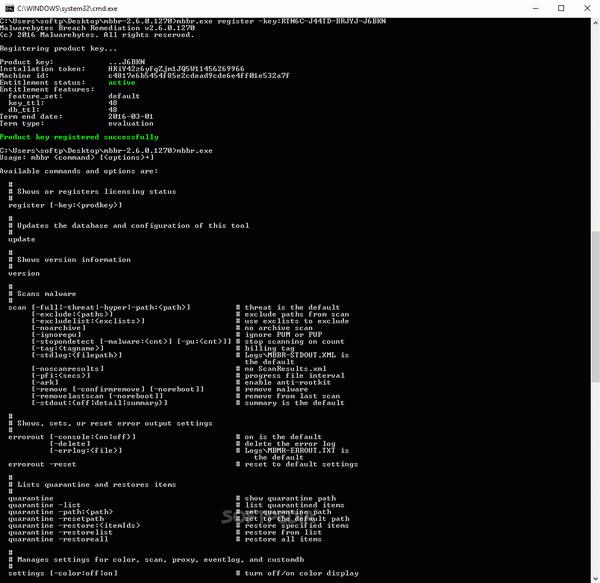Click the vertical scrollbar thumb
Viewport: 600px width, 583px height.
tap(595, 306)
